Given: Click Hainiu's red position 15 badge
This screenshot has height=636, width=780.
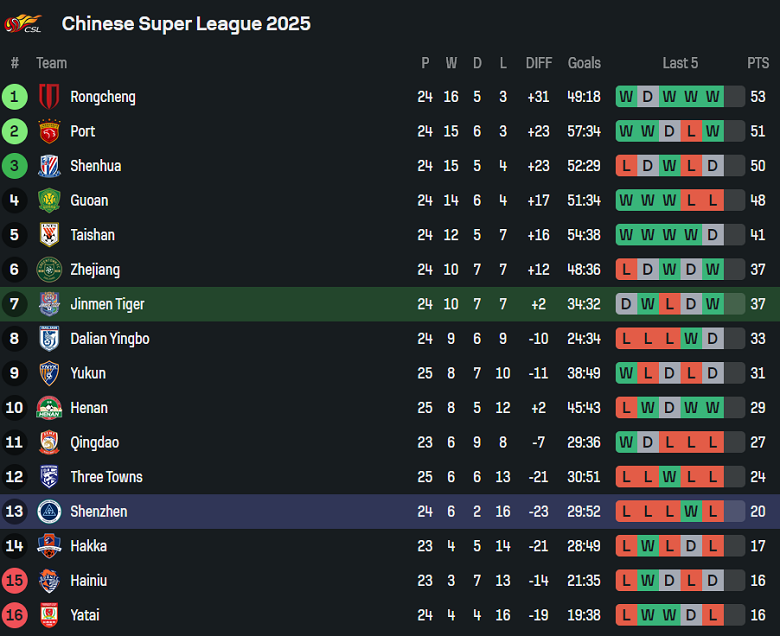Looking at the screenshot, I should pyautogui.click(x=15, y=581).
